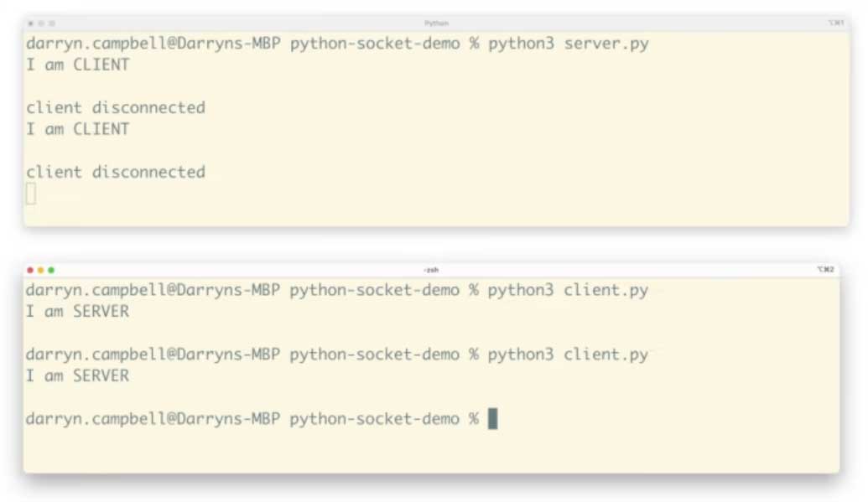Click the gray minimize dot of the Python window
Image resolution: width=868 pixels, height=502 pixels.
pyautogui.click(x=41, y=23)
